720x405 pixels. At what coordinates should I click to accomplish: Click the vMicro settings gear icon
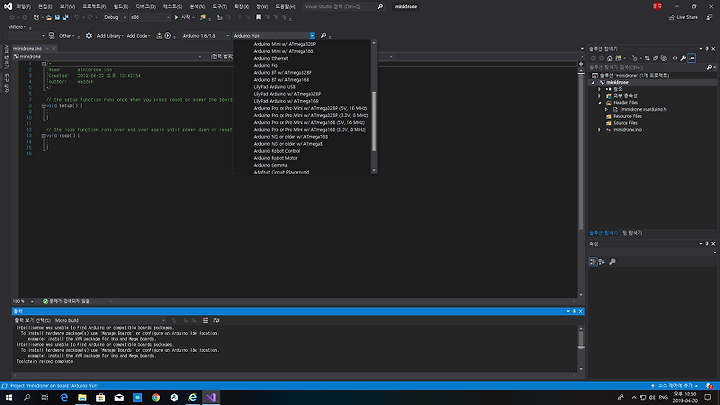(x=89, y=36)
